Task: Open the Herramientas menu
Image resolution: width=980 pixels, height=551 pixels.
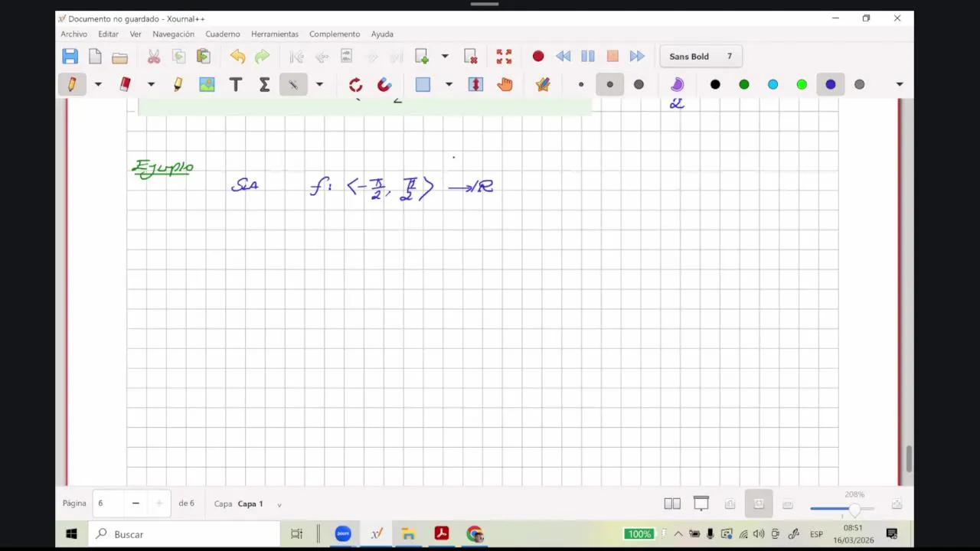Action: (x=275, y=34)
